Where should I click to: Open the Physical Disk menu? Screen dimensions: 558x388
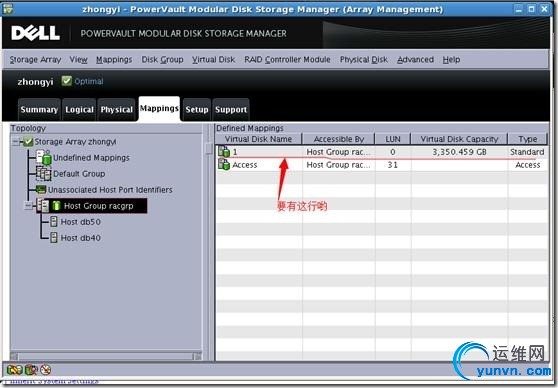pos(364,59)
